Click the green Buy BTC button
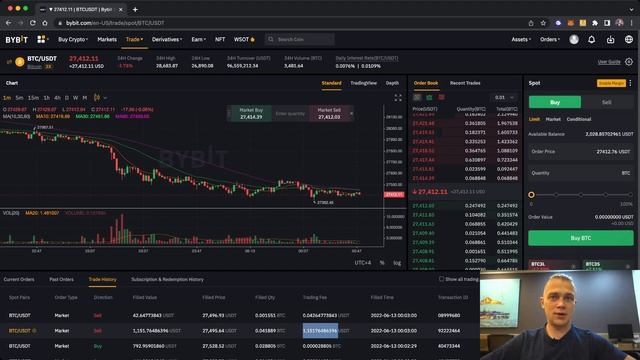 point(581,238)
